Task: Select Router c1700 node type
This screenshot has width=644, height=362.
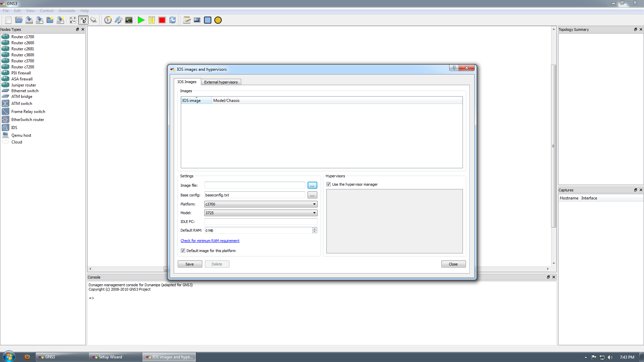Action: [22, 37]
